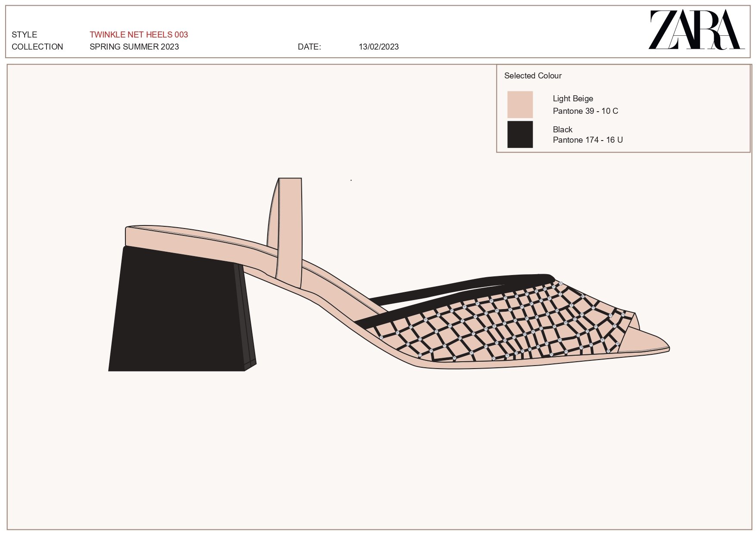Click the Black colour name
Screen dimensions: 756x535
click(562, 129)
